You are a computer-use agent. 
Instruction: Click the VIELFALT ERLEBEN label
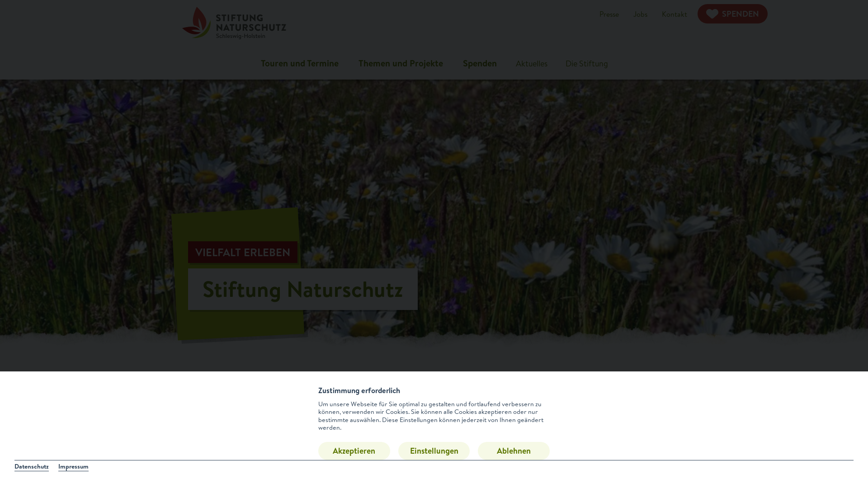(243, 252)
